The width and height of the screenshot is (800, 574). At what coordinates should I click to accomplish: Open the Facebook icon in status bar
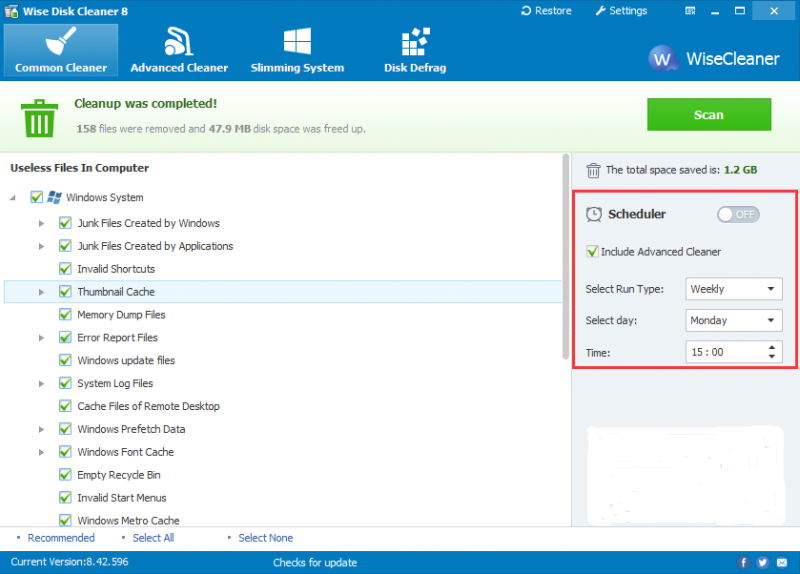pos(743,562)
